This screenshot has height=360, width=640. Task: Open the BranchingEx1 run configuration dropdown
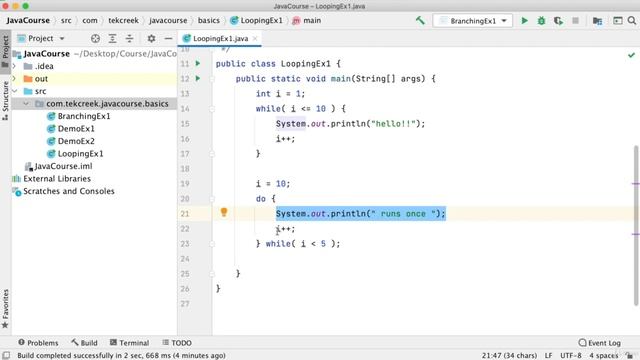point(473,21)
